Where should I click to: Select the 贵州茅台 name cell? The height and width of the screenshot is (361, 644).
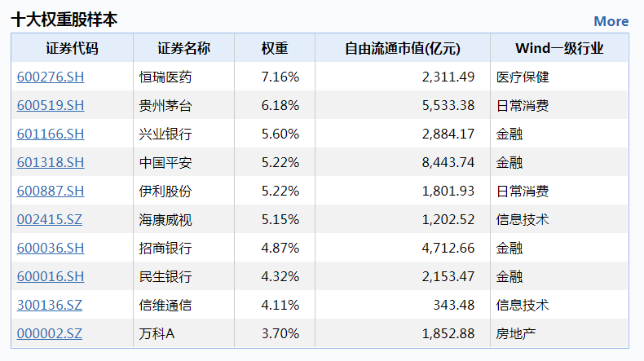point(183,106)
